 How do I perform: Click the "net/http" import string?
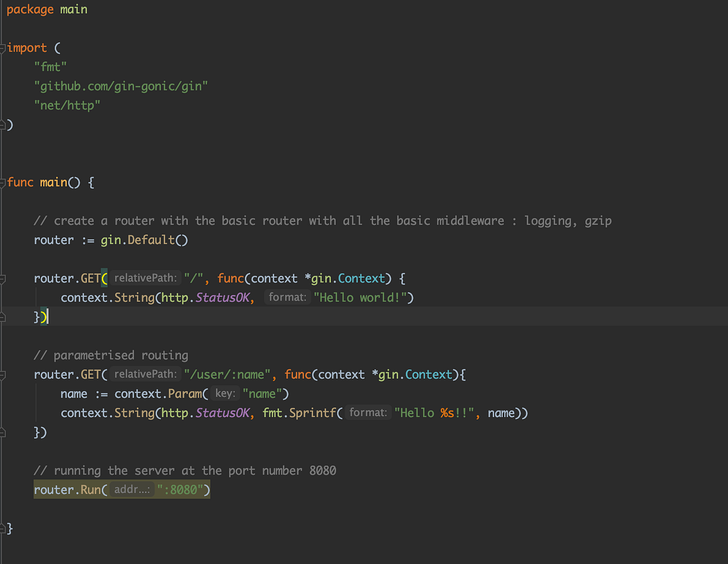[67, 104]
